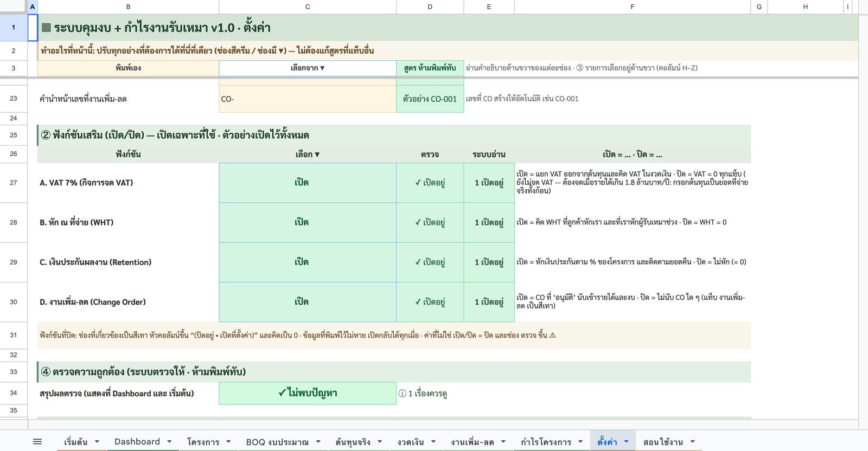Toggle the WHT เปิด selection cell
The image size is (868, 451).
point(308,222)
